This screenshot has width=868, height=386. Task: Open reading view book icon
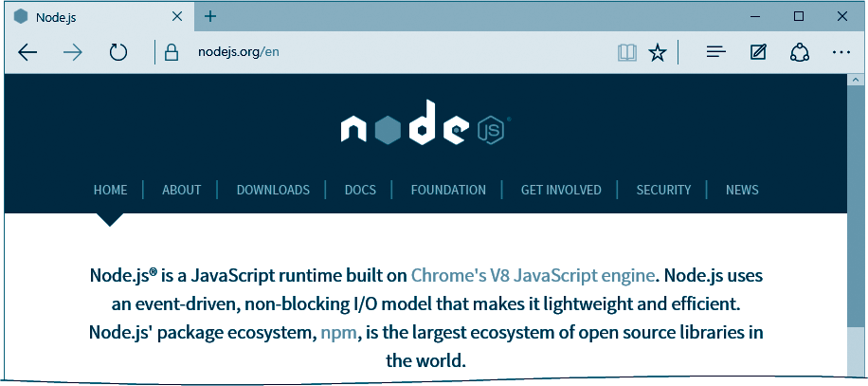point(626,53)
